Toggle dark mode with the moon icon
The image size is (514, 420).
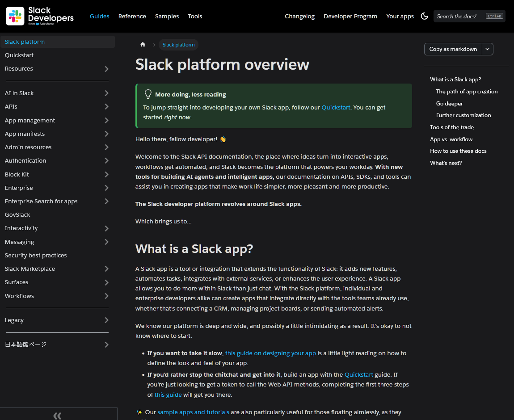pyautogui.click(x=424, y=16)
